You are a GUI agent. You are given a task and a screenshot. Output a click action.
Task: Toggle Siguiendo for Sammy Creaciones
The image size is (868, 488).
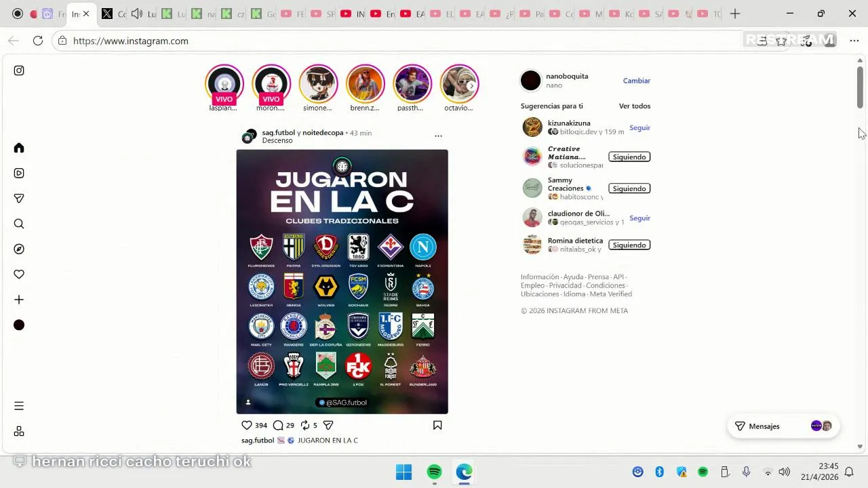[x=629, y=188]
